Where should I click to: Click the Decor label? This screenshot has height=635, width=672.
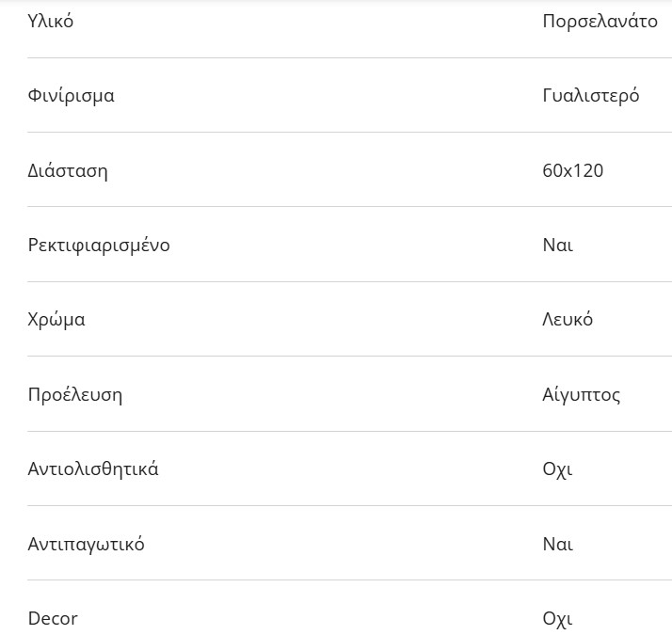click(53, 619)
